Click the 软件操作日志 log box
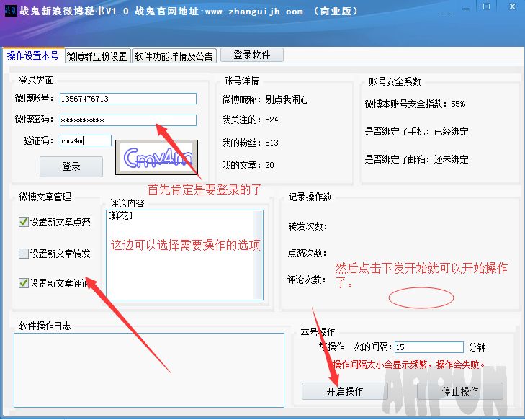Image resolution: width=525 pixels, height=420 pixels. 149,370
